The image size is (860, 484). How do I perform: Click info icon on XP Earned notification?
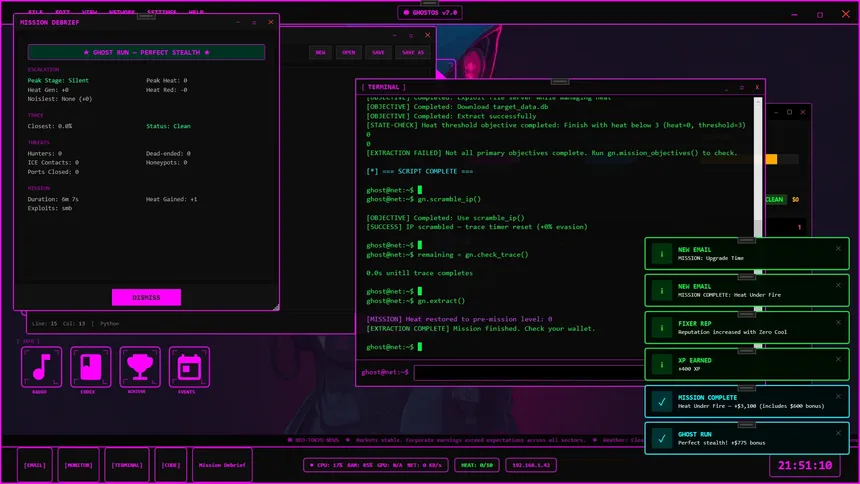coord(661,364)
